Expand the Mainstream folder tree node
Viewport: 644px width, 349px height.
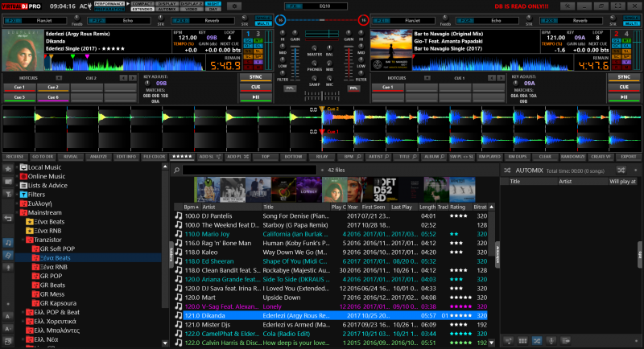click(17, 212)
